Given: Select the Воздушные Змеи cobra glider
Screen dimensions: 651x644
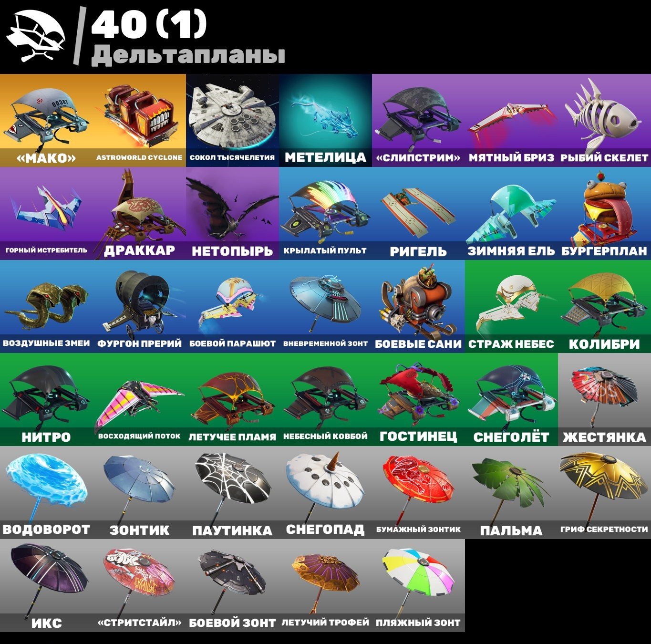Looking at the screenshot, I should [x=46, y=306].
